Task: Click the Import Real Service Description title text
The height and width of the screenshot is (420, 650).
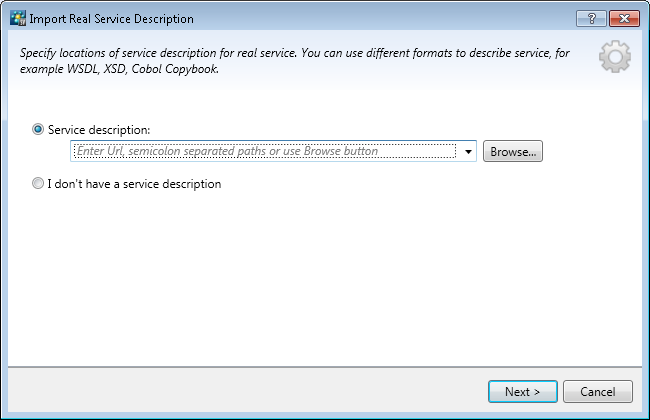Action: pos(111,19)
